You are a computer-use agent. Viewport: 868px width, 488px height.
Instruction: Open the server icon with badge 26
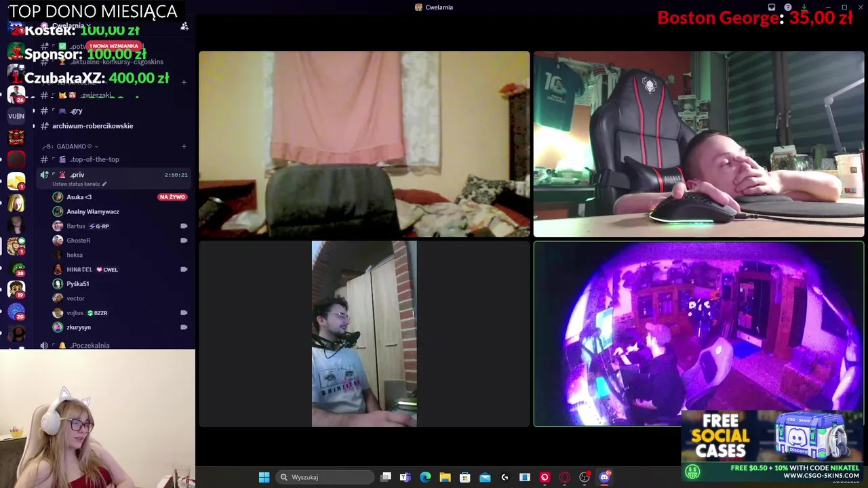16,94
